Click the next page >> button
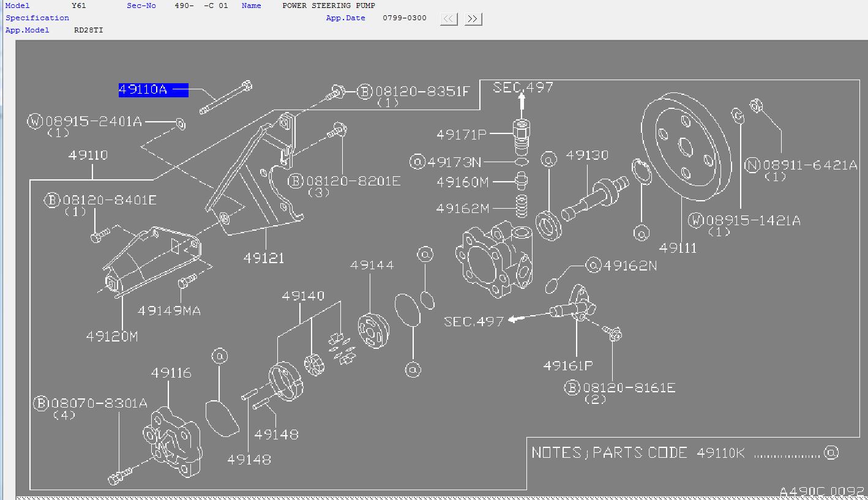868x500 pixels. (x=473, y=19)
